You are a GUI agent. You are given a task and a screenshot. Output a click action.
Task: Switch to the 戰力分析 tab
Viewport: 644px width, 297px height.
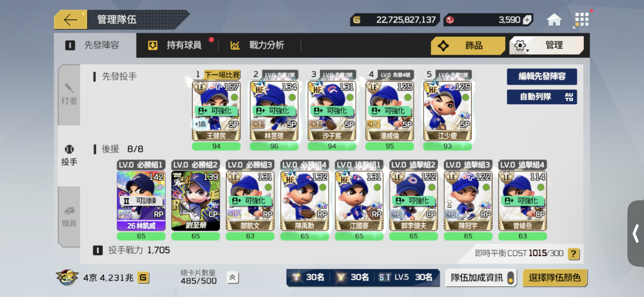click(x=257, y=45)
